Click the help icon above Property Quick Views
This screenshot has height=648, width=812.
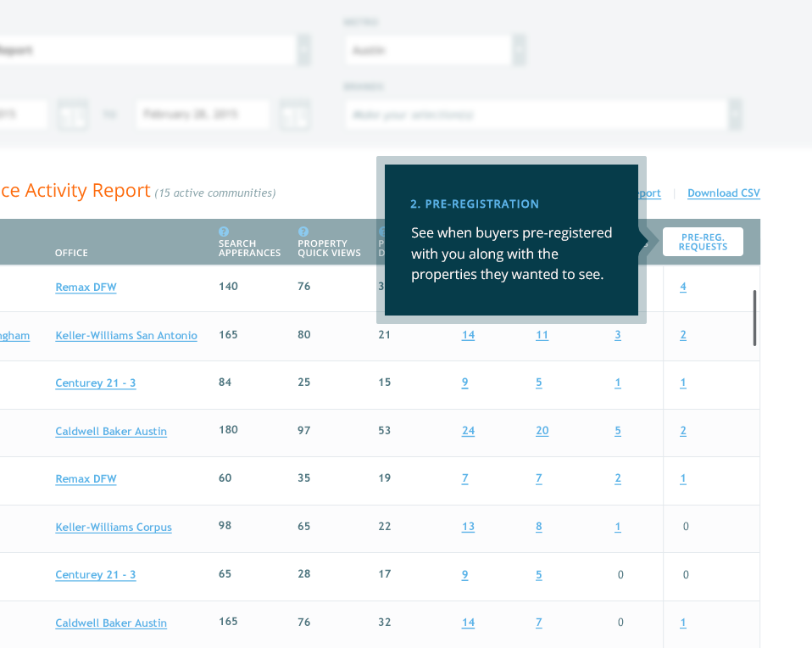pyautogui.click(x=303, y=231)
